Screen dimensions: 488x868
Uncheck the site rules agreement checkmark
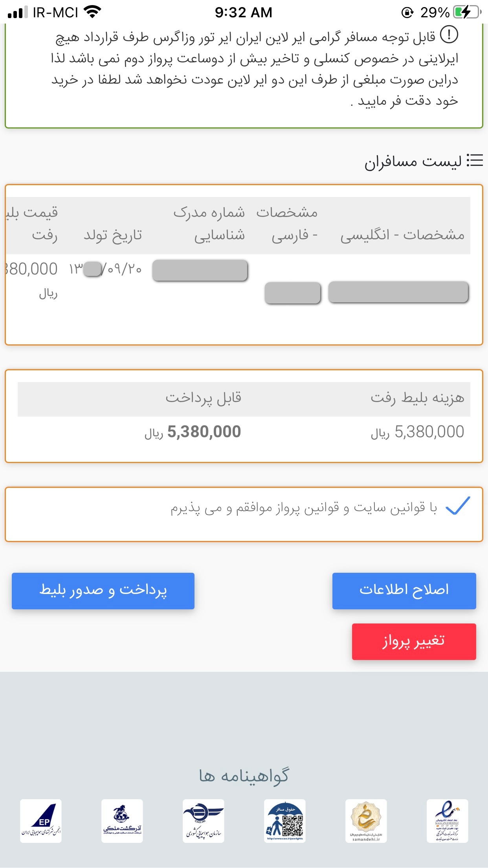(458, 506)
